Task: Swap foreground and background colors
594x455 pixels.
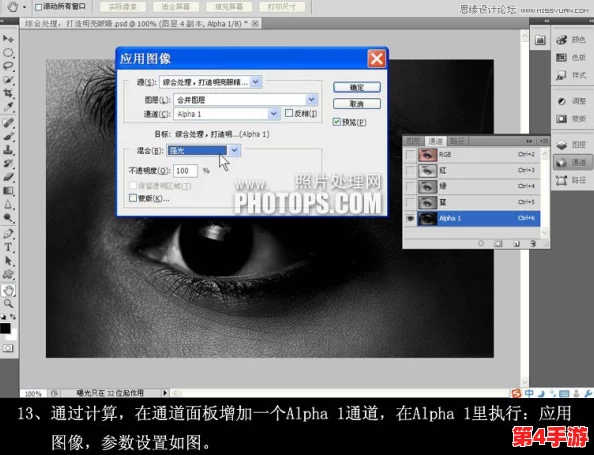Action: point(13,316)
